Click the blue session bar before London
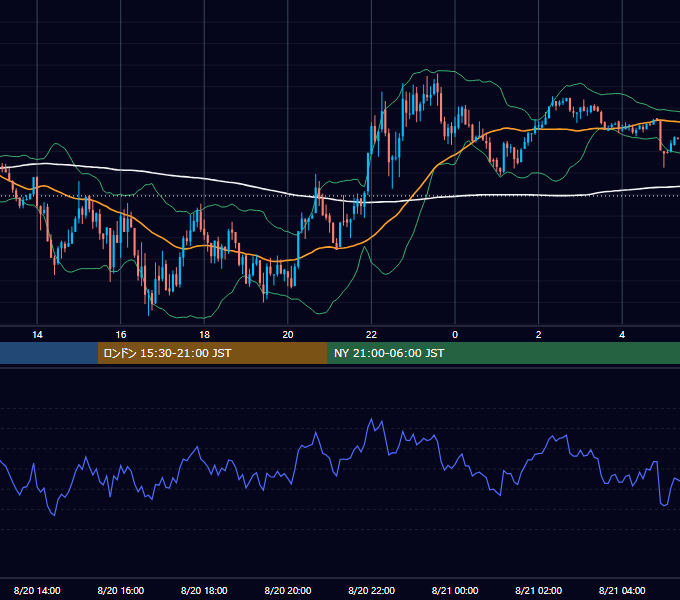Viewport: 680px width, 600px height. click(49, 353)
